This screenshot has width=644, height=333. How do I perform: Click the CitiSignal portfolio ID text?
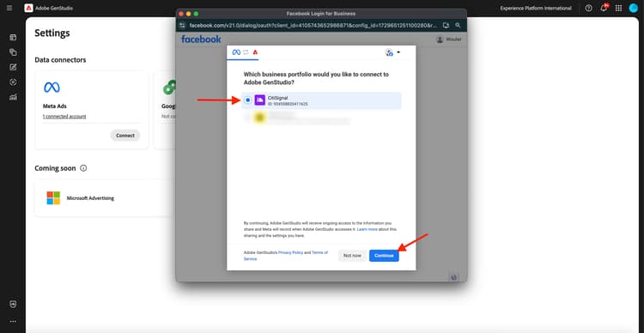point(288,104)
